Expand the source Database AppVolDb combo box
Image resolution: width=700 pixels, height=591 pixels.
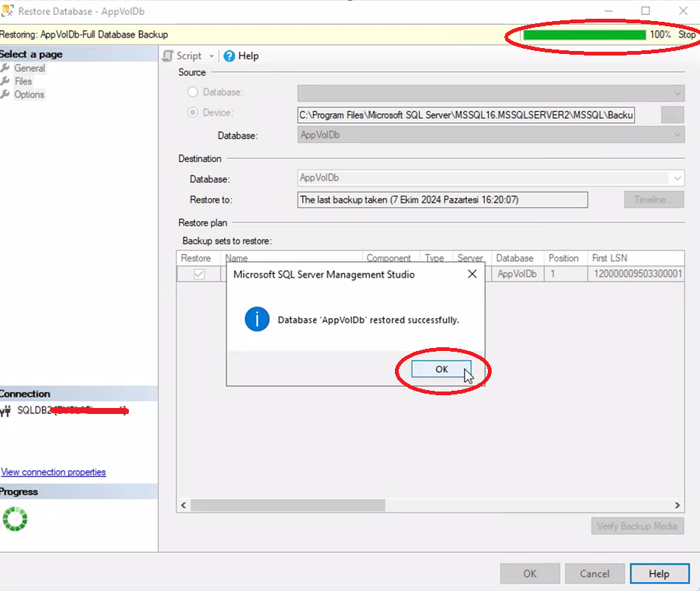click(678, 135)
